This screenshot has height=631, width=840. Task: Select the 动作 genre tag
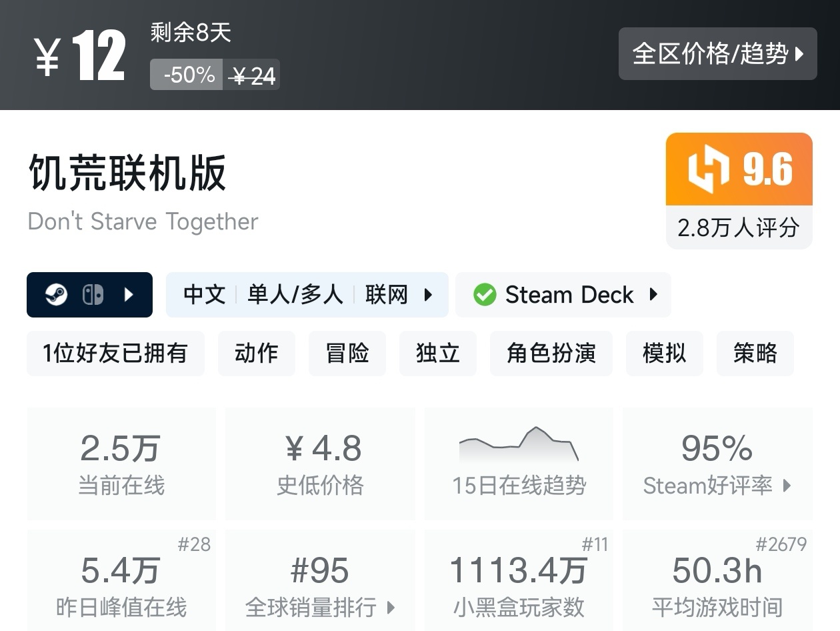pyautogui.click(x=257, y=353)
